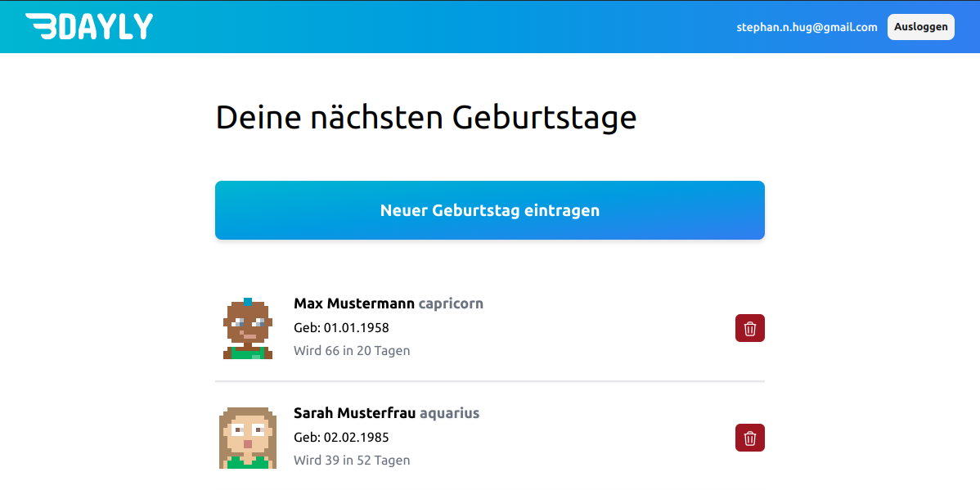Click the capricorn zodiac label

click(x=451, y=303)
